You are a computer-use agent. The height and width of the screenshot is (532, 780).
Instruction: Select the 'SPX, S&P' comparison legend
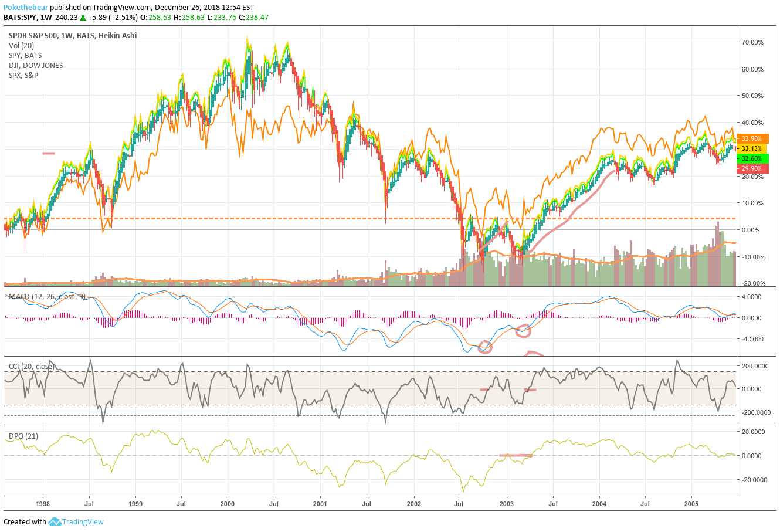pos(23,76)
